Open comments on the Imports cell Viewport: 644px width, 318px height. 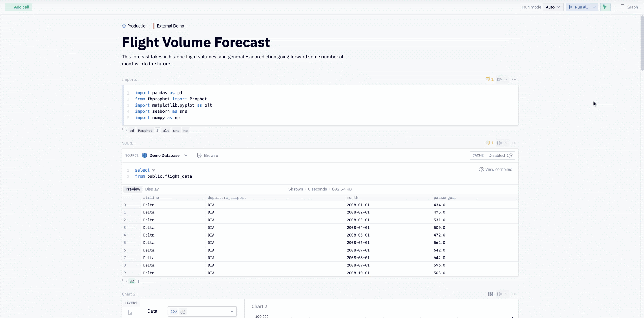click(x=489, y=79)
